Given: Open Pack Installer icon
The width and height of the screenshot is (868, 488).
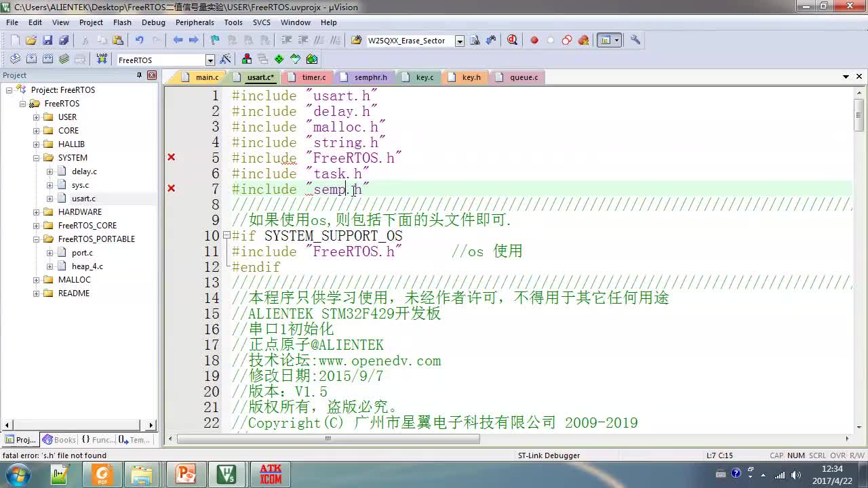Looking at the screenshot, I should point(312,60).
